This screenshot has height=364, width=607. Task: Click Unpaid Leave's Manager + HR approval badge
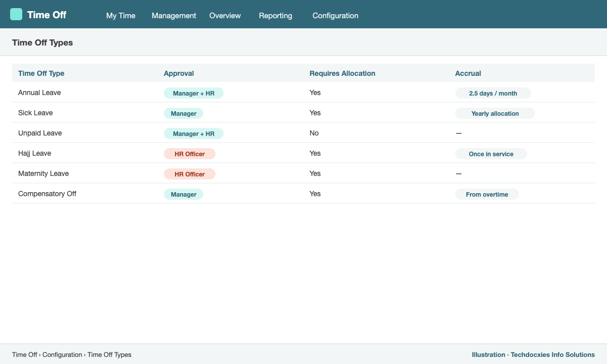pyautogui.click(x=194, y=133)
